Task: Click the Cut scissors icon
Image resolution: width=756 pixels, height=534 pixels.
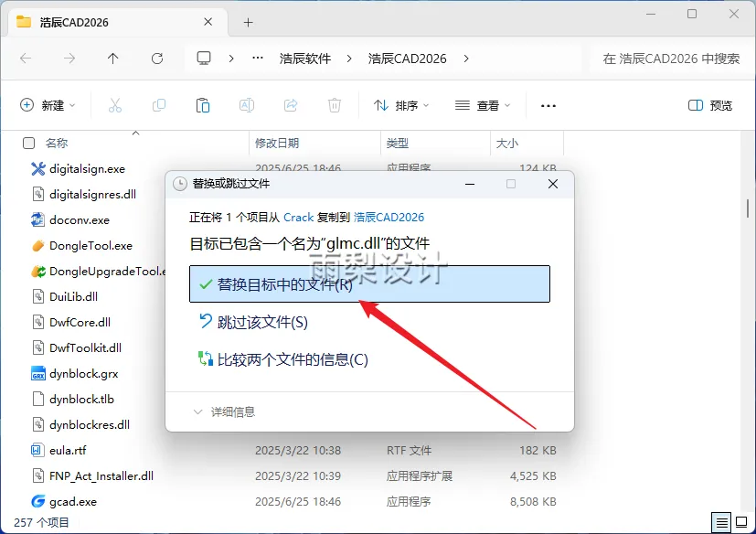Action: (x=115, y=105)
